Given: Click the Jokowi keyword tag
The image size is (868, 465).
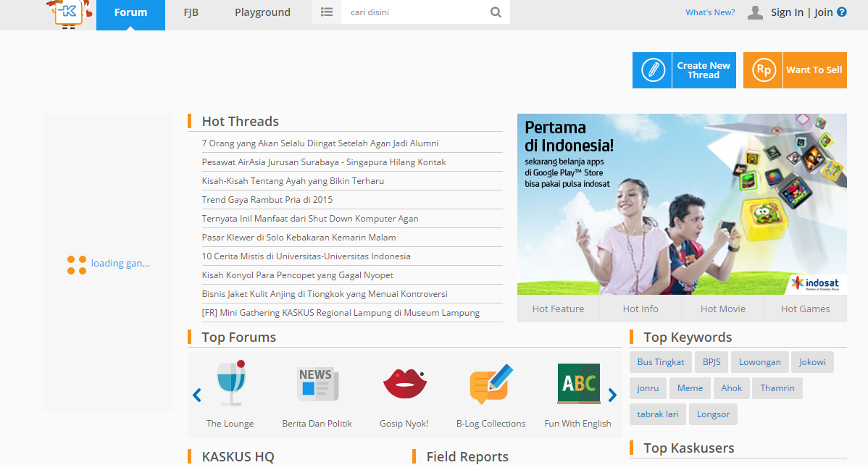Looking at the screenshot, I should coord(812,362).
